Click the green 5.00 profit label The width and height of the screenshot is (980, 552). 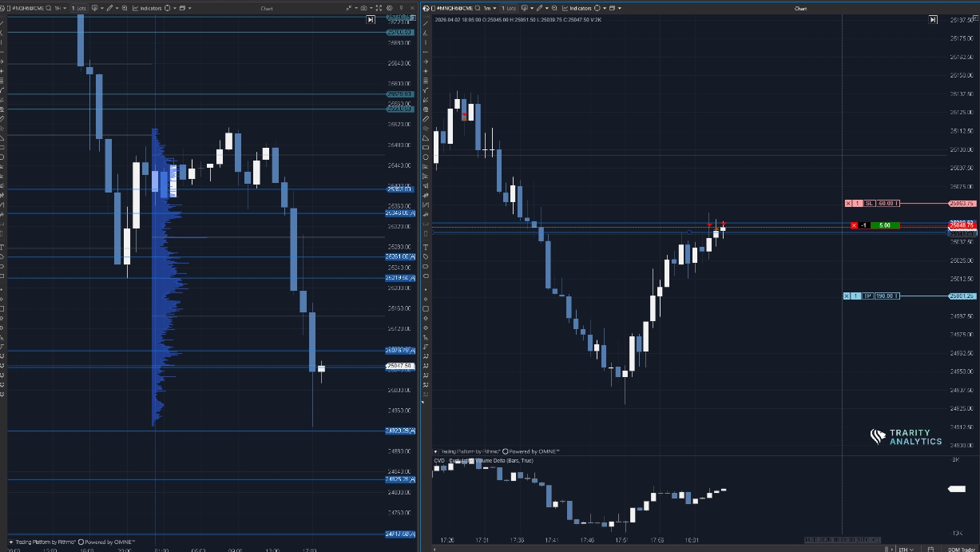885,225
